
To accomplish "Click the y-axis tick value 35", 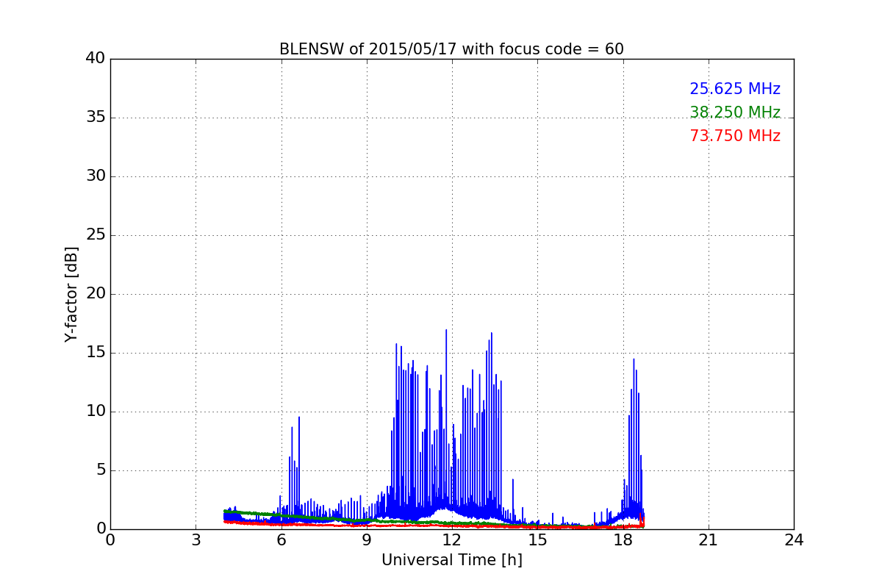I will tap(96, 118).
